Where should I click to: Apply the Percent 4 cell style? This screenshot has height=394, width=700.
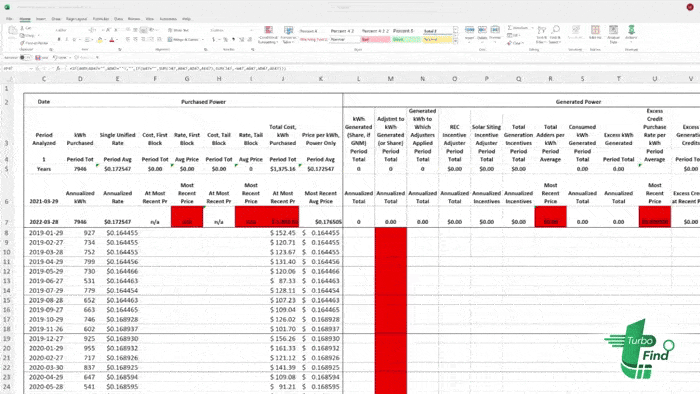click(313, 31)
